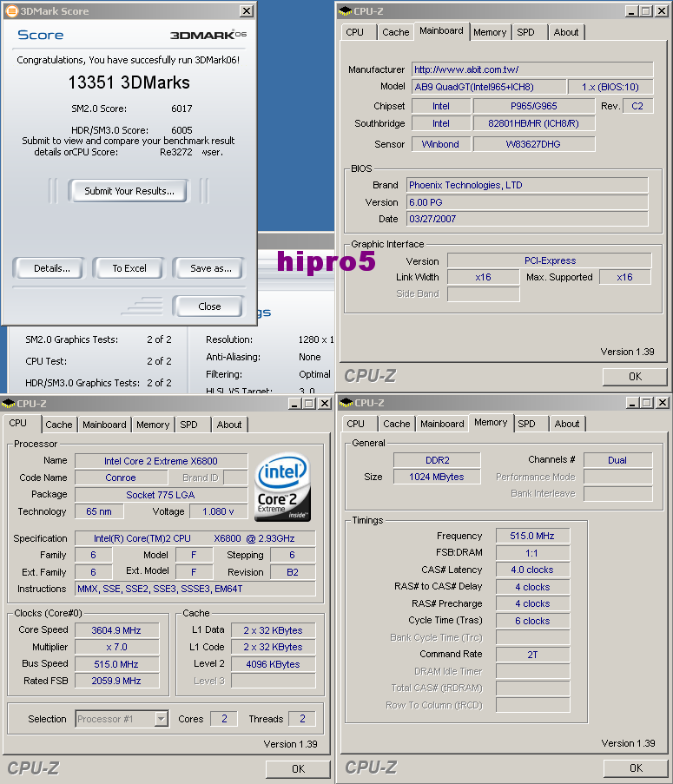
Task: Export the score To Excel
Action: click(129, 268)
